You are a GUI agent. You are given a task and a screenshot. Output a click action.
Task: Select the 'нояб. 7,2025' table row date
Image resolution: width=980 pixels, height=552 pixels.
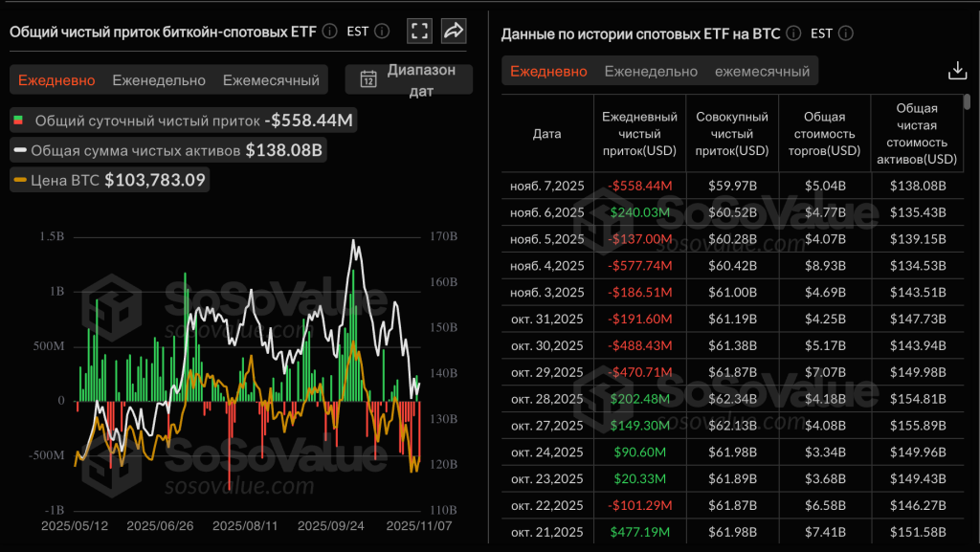click(547, 186)
